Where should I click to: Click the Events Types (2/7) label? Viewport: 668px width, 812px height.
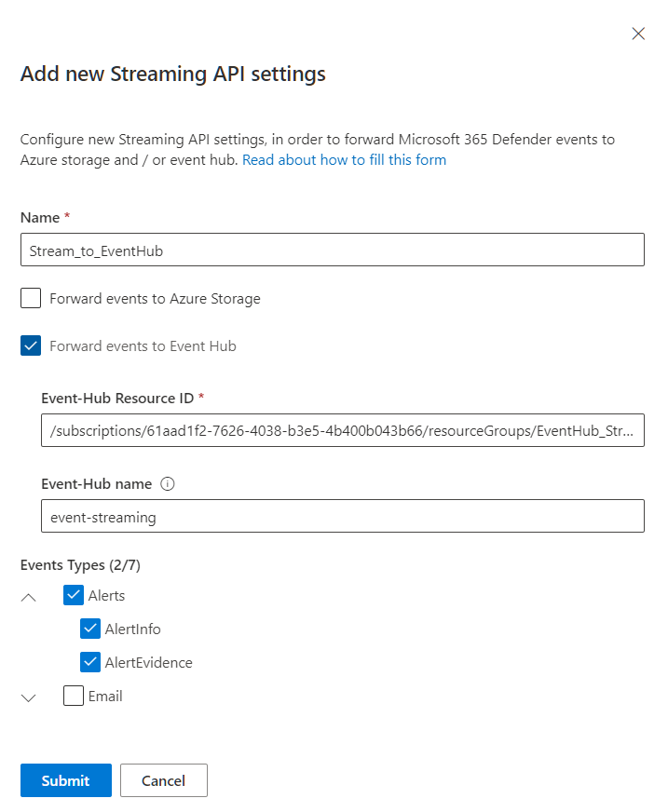coord(80,564)
